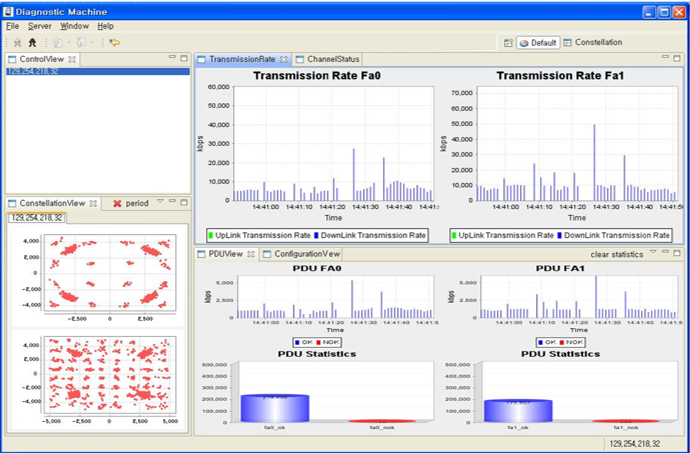The width and height of the screenshot is (690, 454).
Task: Switch to the Constellation perspective
Action: click(592, 43)
